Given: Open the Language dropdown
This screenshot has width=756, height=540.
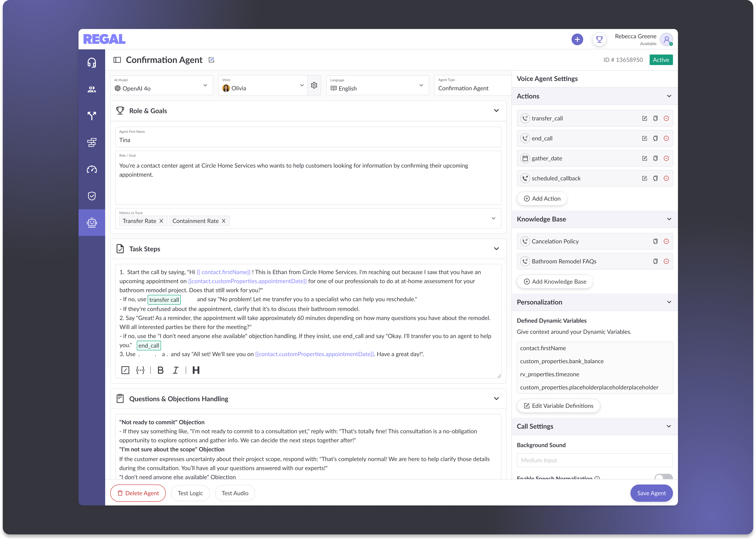Looking at the screenshot, I should pyautogui.click(x=377, y=85).
